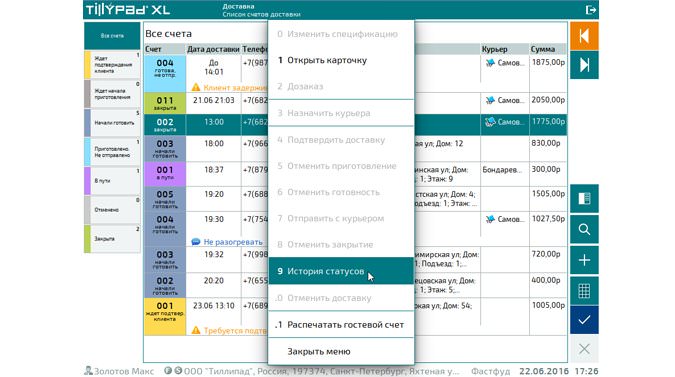Open the grid keypad icon

tap(584, 291)
